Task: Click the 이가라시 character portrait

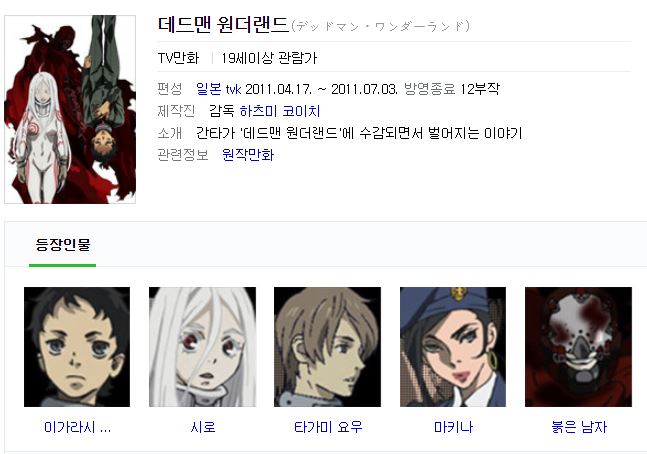Action: tap(77, 347)
